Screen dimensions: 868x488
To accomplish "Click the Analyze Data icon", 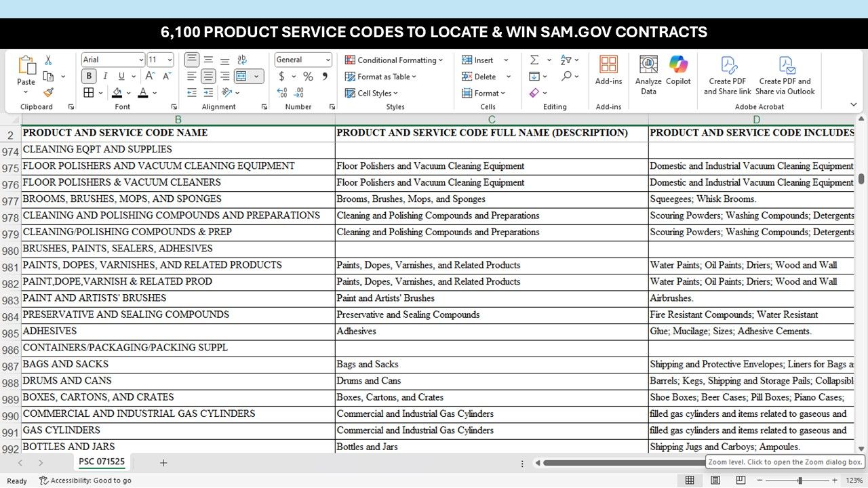I will (x=648, y=71).
